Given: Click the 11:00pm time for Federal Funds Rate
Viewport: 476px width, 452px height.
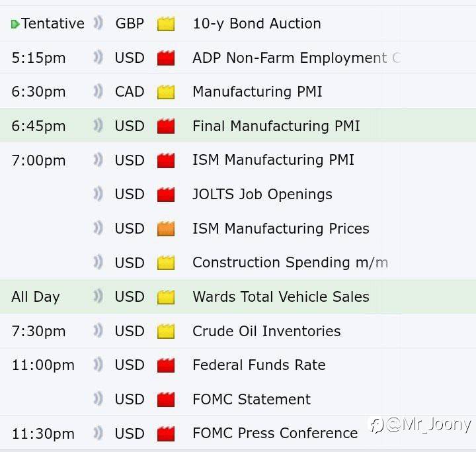Looking at the screenshot, I should click(x=43, y=365).
